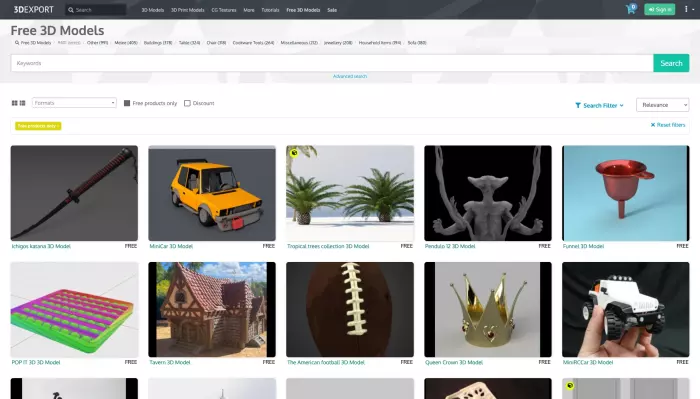Open the Miscellaneous category link
The width and height of the screenshot is (700, 399).
299,43
